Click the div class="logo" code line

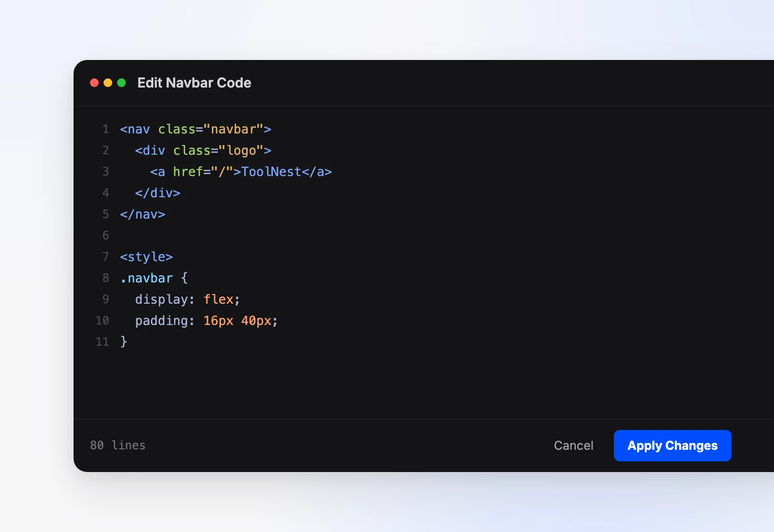pos(203,150)
